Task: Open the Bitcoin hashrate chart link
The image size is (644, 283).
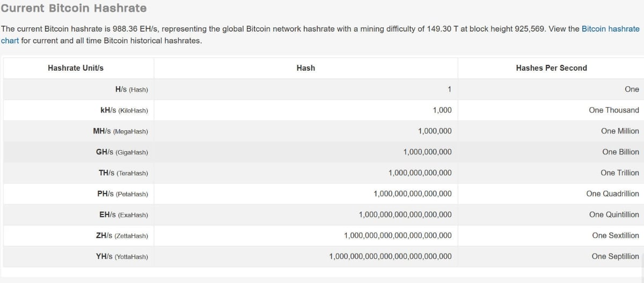Action: pos(611,29)
